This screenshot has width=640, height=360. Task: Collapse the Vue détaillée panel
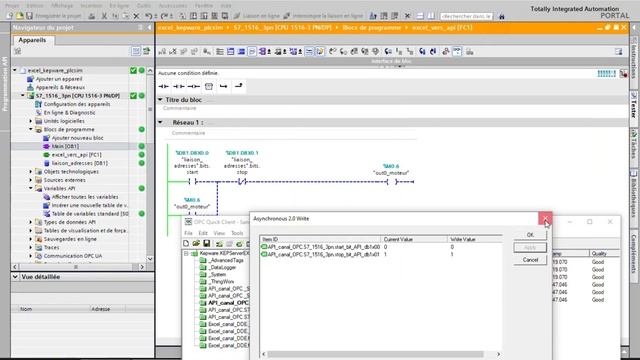pos(15,277)
